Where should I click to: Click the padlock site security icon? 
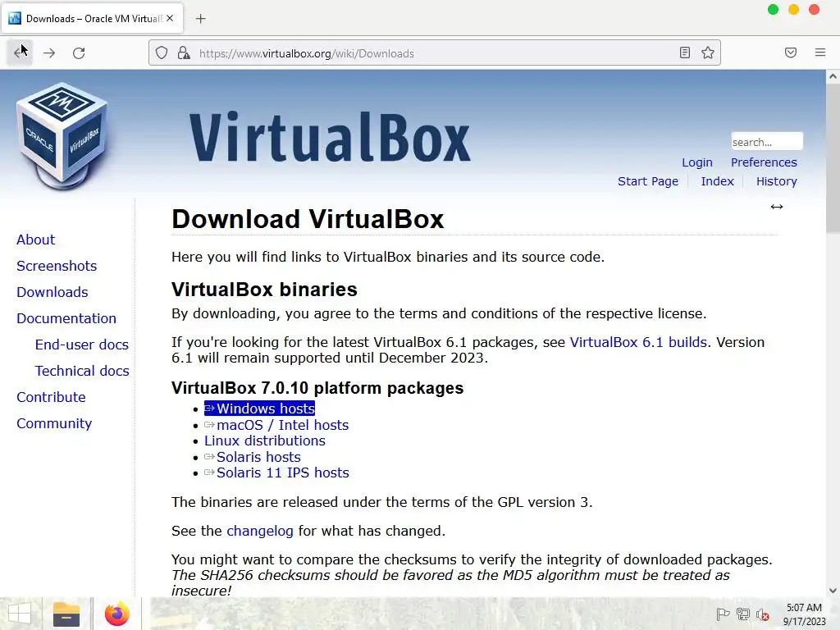[184, 53]
